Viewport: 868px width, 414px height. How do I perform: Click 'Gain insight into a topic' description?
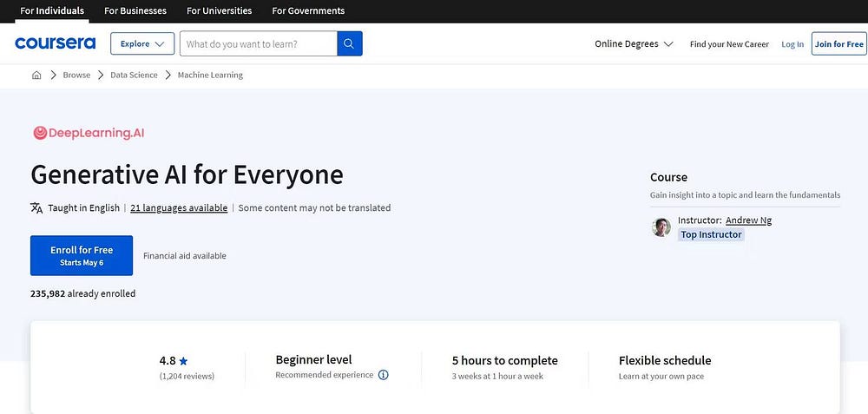tap(745, 195)
